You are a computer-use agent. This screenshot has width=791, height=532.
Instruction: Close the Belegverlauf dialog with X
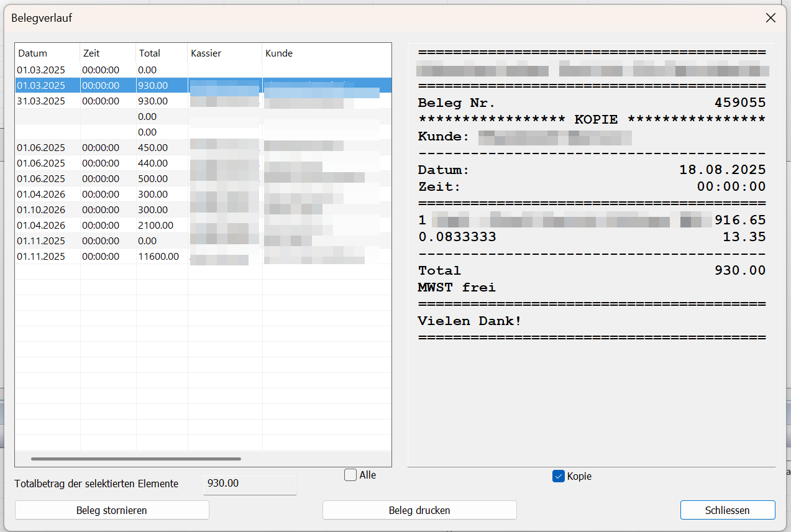point(770,18)
